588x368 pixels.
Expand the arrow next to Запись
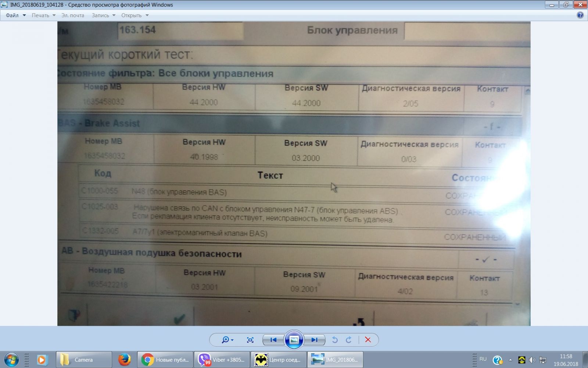(x=114, y=15)
